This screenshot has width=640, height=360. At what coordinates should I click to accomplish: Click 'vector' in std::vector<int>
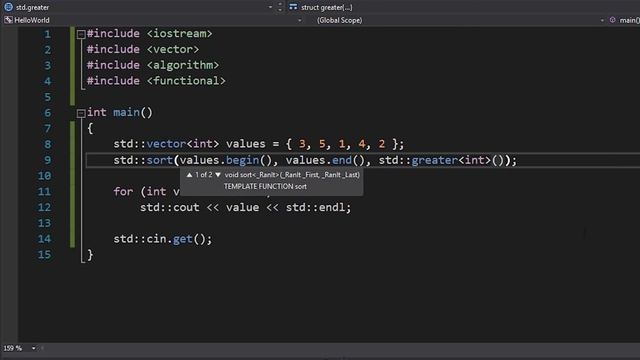pos(166,144)
